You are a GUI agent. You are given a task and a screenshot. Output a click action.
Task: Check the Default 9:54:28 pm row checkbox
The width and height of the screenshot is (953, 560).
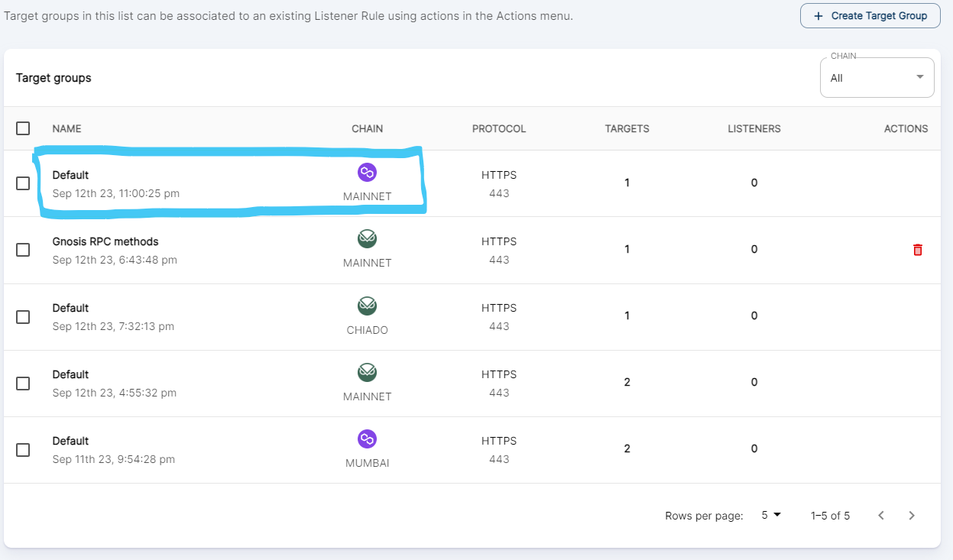click(x=23, y=449)
